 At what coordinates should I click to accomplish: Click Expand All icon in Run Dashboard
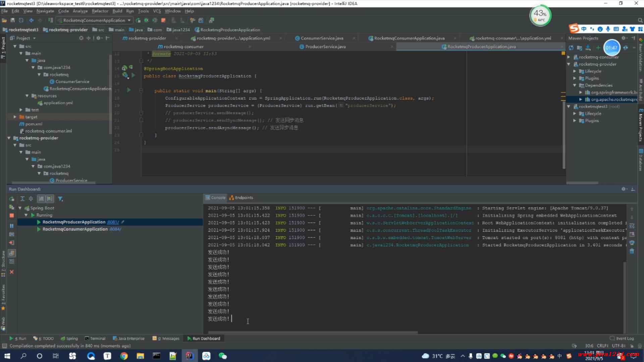(x=22, y=199)
